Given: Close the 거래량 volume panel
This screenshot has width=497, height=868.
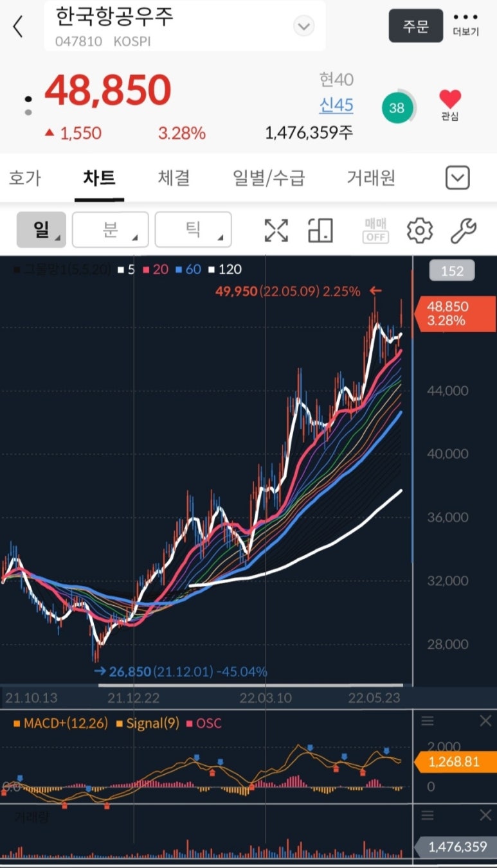Looking at the screenshot, I should 485,815.
